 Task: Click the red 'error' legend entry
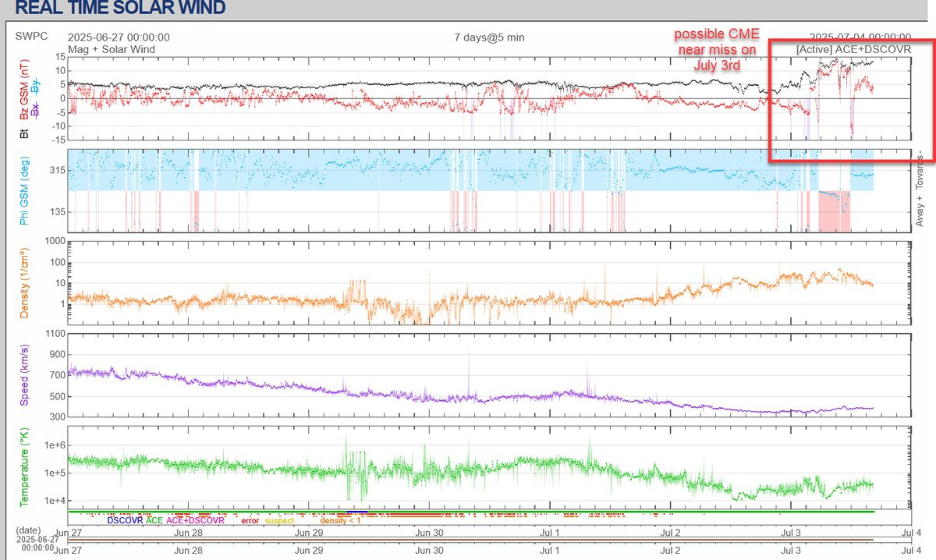click(250, 519)
